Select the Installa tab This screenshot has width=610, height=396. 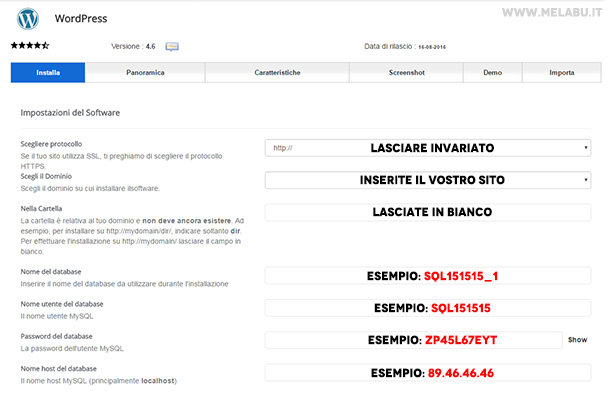tap(48, 72)
